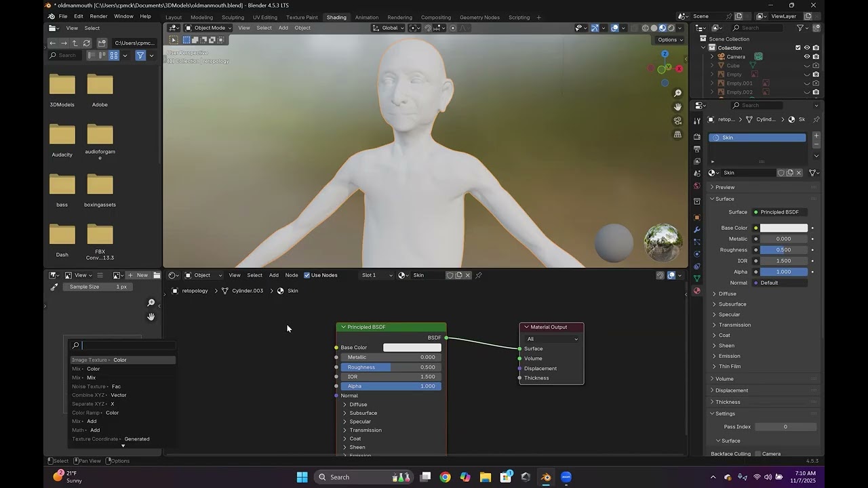The width and height of the screenshot is (868, 488).
Task: Click Base Color swatch in properties
Action: pos(784,228)
